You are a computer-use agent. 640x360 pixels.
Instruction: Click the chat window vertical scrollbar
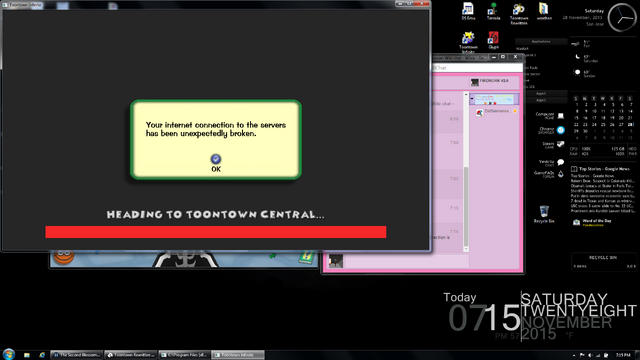[x=466, y=171]
